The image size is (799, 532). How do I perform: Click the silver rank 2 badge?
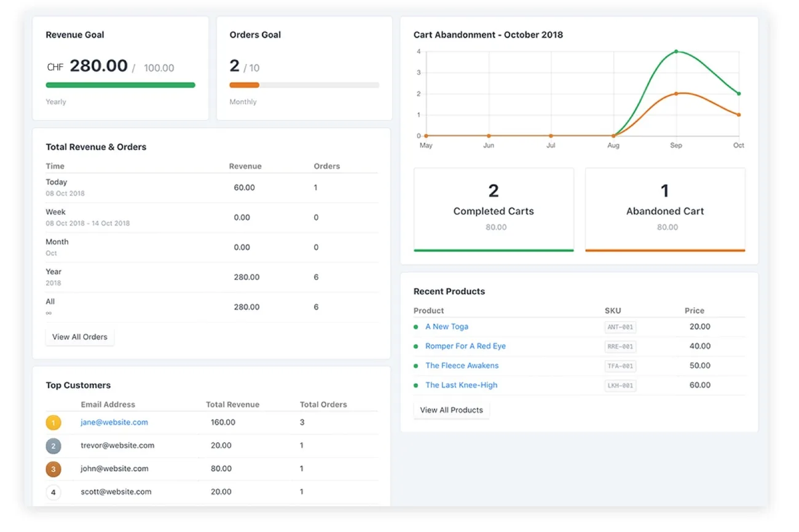coord(53,446)
